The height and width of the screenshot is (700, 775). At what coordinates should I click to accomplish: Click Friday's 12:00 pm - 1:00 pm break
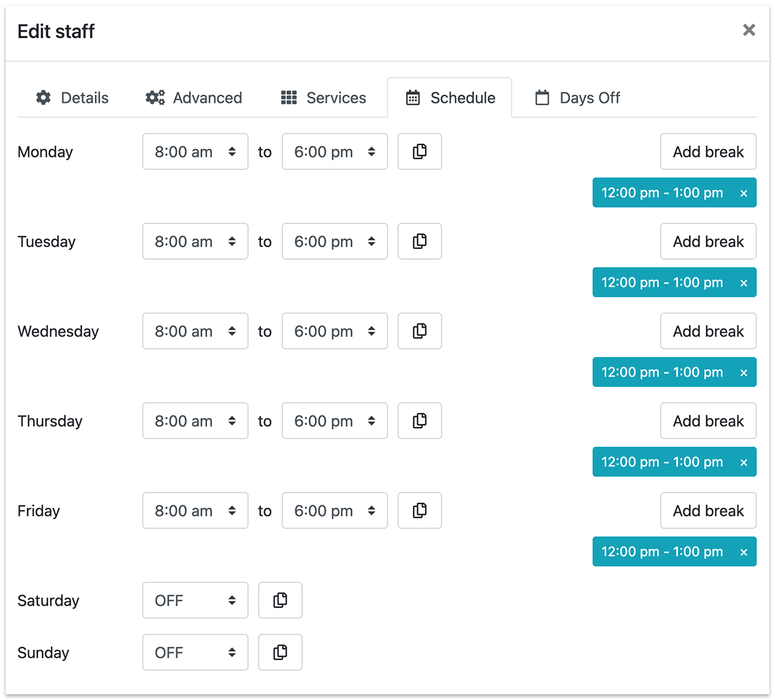tap(662, 552)
